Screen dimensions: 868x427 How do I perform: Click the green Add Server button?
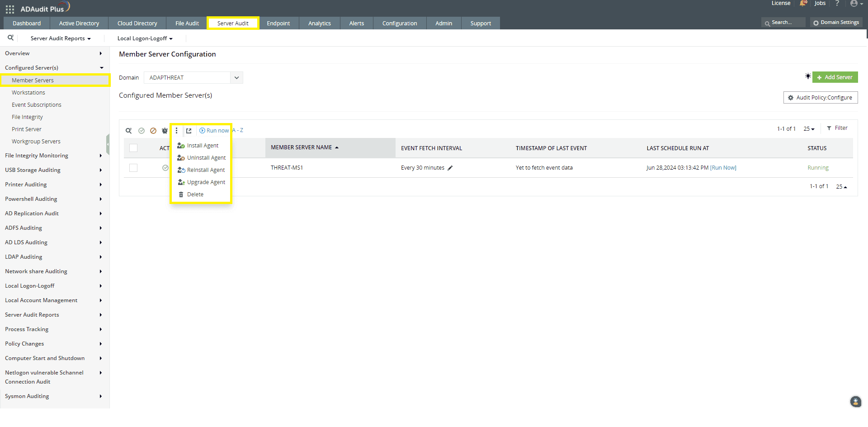click(835, 77)
